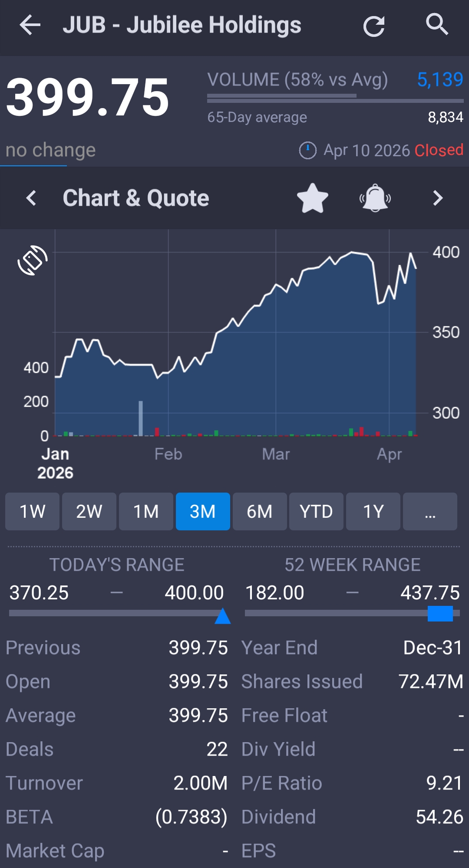Screen dimensions: 469x868
Task: Toggle the favorite star for JUB
Action: pyautogui.click(x=313, y=198)
